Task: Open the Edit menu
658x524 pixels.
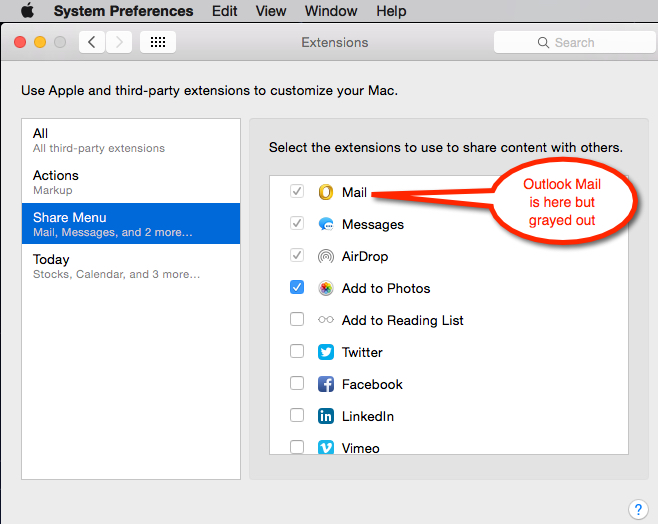Action: (x=225, y=11)
